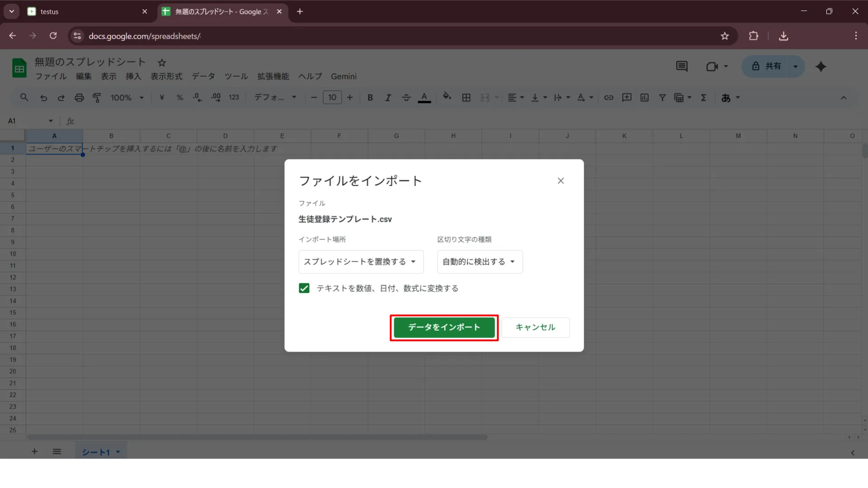
Task: Click the redo arrow in toolbar
Action: pyautogui.click(x=61, y=98)
